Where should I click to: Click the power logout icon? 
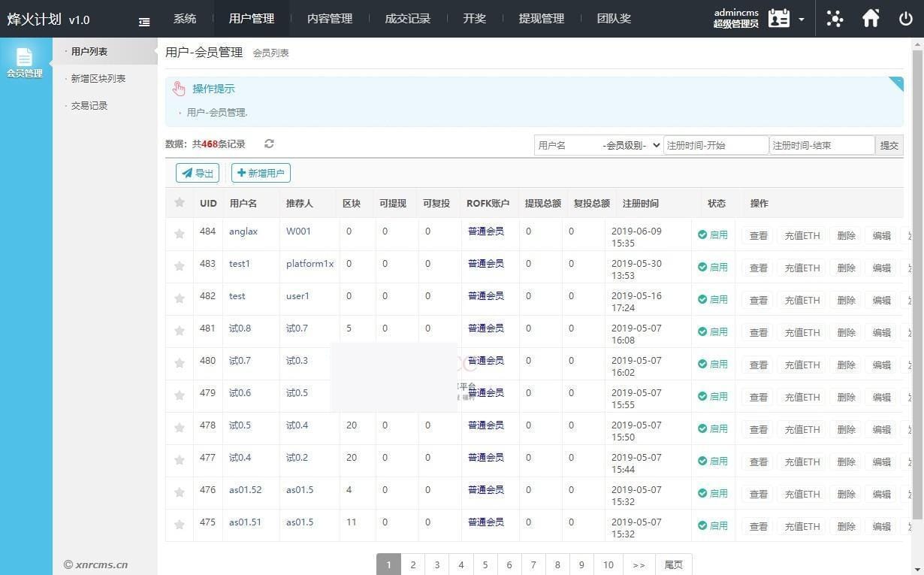[906, 18]
